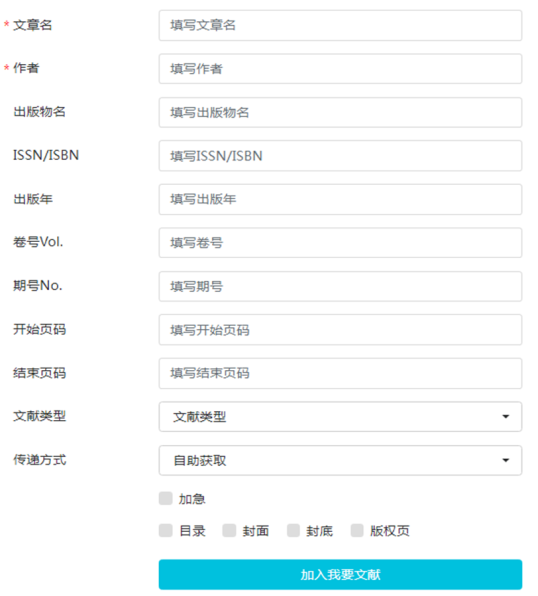538x596 pixels.
Task: Click the arrow beside 自助获取
Action: pos(506,460)
